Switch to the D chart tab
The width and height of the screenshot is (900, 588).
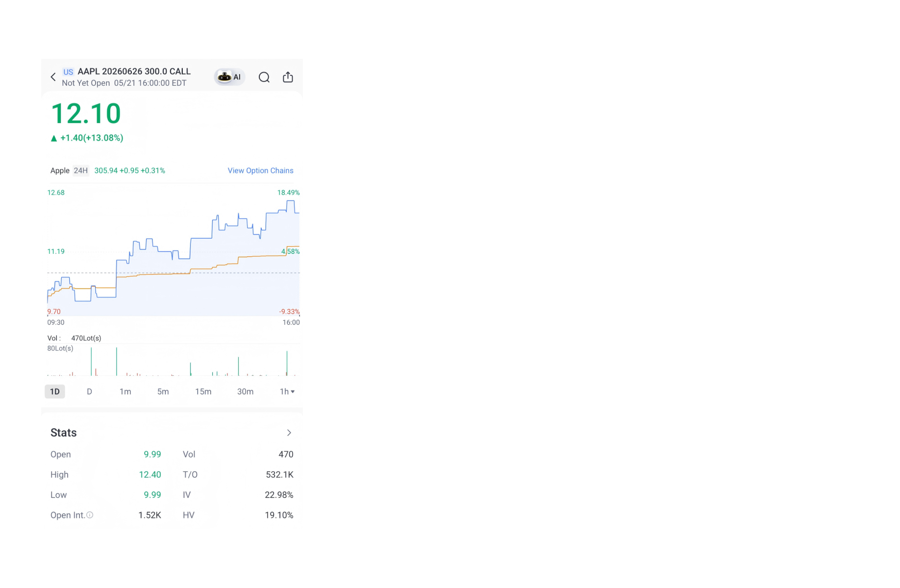[89, 392]
